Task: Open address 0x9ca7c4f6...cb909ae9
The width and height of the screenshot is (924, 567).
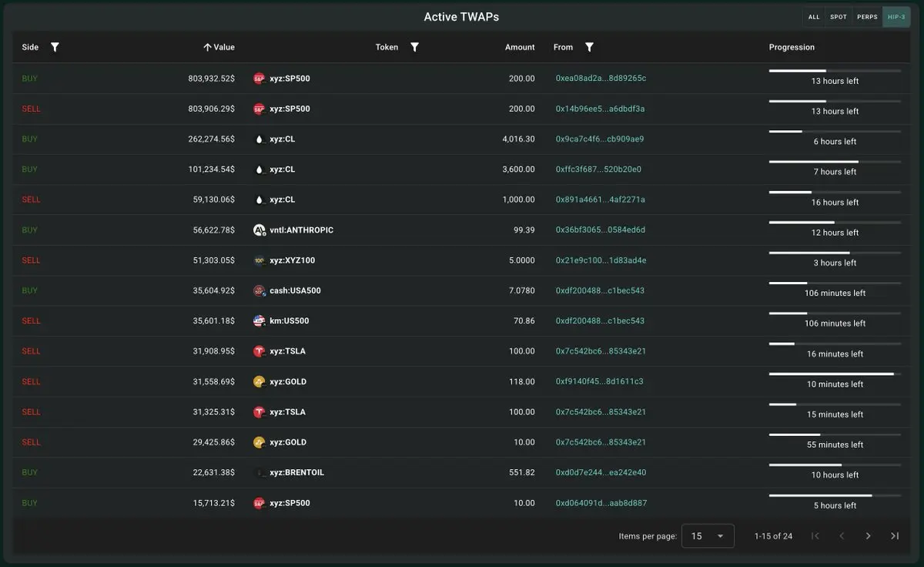Action: pos(600,139)
